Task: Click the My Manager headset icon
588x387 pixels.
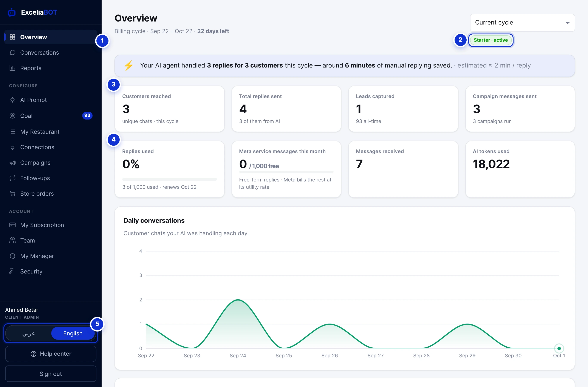Action: pyautogui.click(x=12, y=256)
